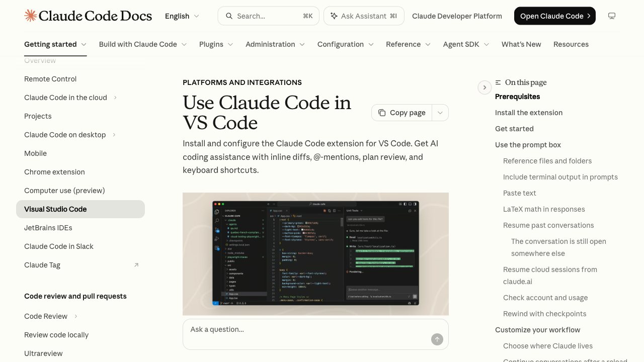Click the external link icon beside Claude Tag

(x=136, y=265)
